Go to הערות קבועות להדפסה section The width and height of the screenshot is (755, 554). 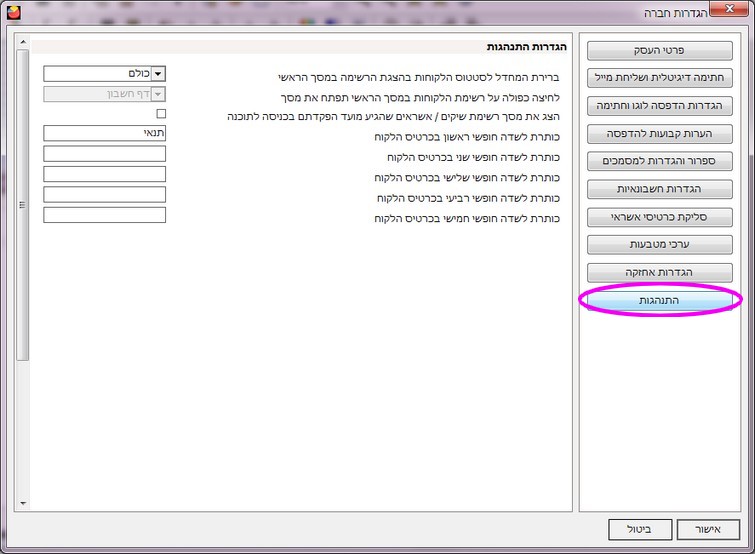click(x=659, y=133)
